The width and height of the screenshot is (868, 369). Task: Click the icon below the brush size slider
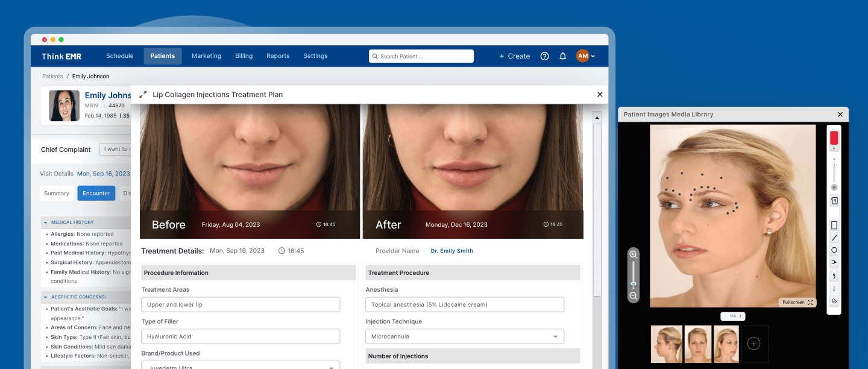tap(834, 201)
